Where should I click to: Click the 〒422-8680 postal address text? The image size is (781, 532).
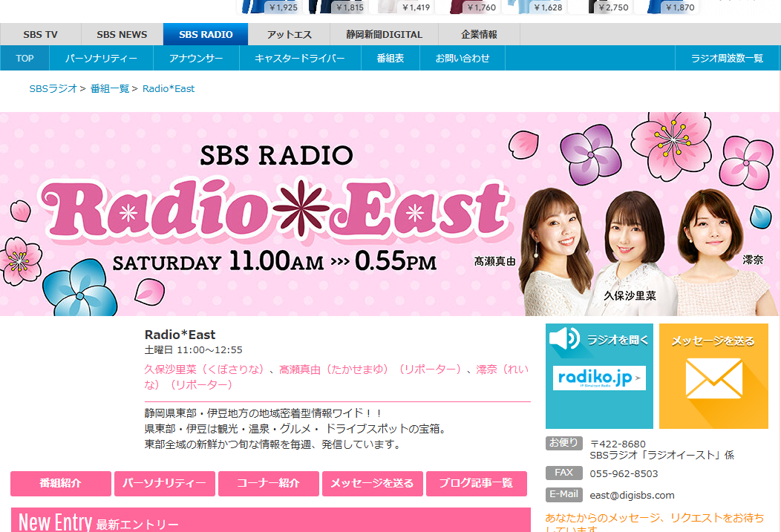coord(618,444)
